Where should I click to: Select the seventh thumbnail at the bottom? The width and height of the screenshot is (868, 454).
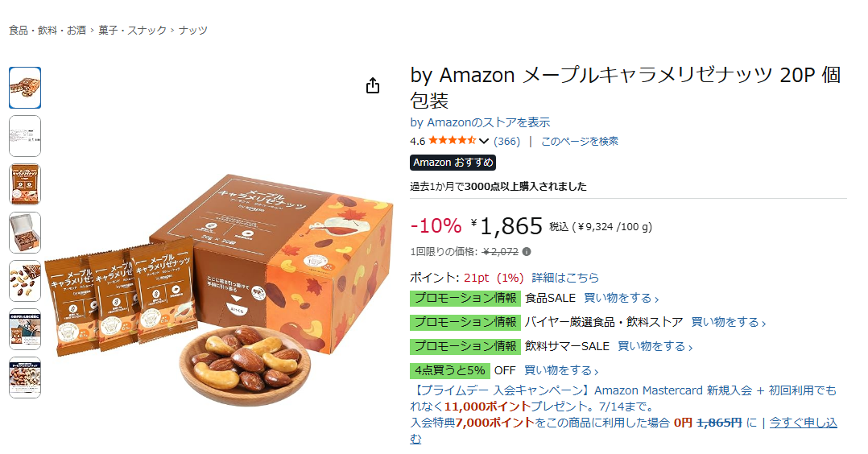pyautogui.click(x=25, y=378)
